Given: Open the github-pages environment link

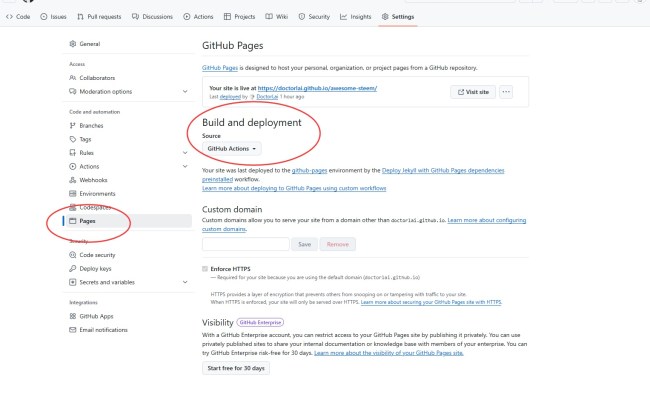Looking at the screenshot, I should [x=309, y=170].
